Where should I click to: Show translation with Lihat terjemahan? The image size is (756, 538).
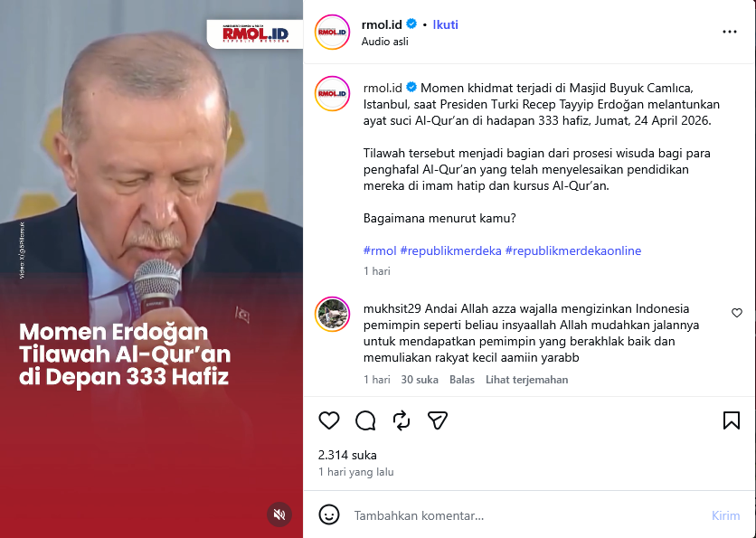coord(526,380)
